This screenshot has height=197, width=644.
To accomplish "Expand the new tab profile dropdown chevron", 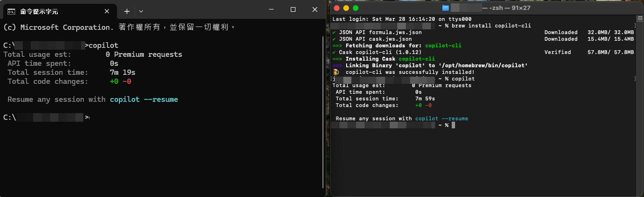I will coord(141,11).
